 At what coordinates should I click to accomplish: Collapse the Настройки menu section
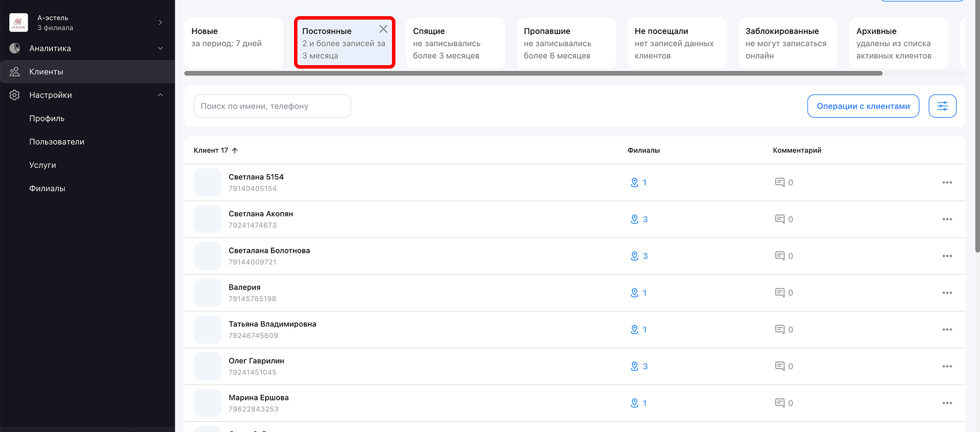pos(160,95)
